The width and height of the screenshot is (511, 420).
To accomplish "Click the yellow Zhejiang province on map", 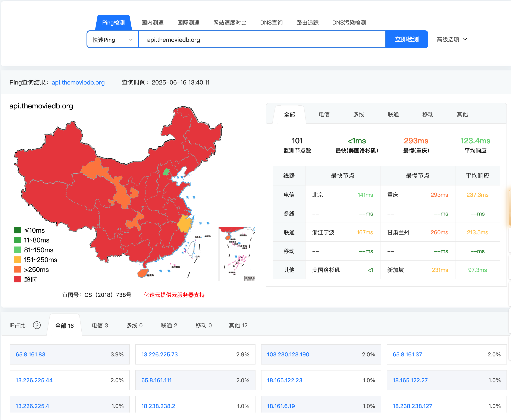I will click(x=185, y=224).
